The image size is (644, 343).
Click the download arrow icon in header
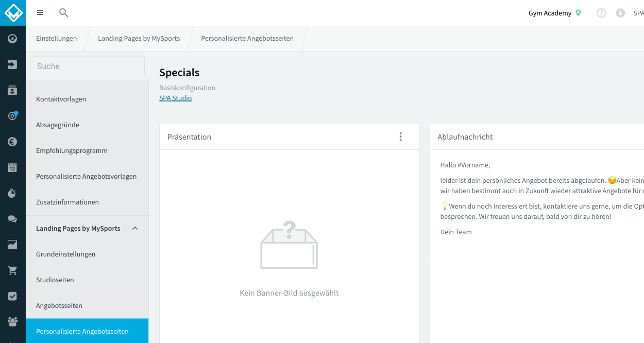[x=620, y=13]
